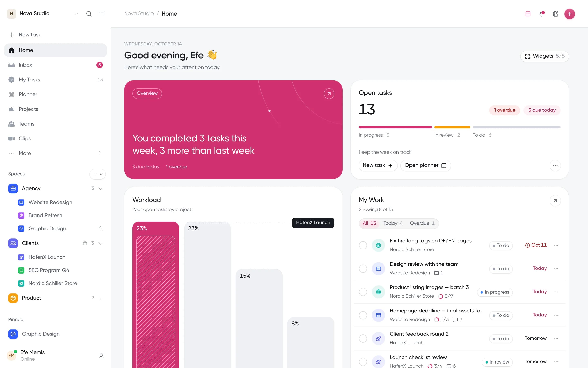Open the notifications bell
Screen dimensions: 588x368
coord(542,14)
